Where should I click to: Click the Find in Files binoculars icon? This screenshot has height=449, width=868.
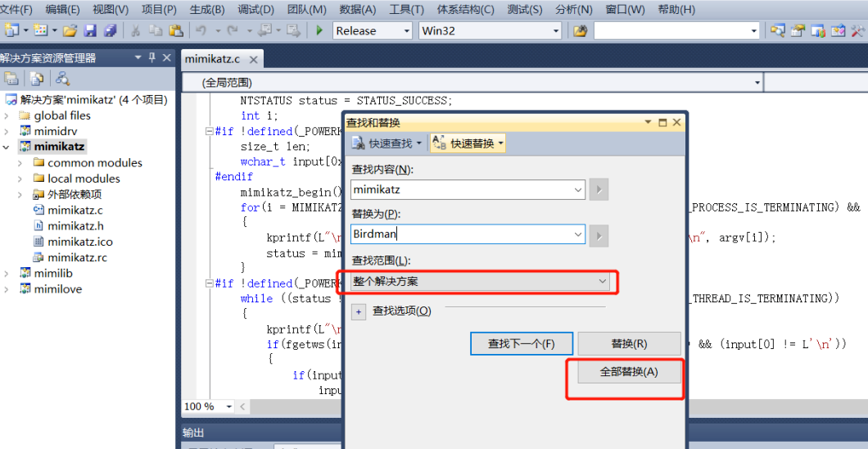580,31
